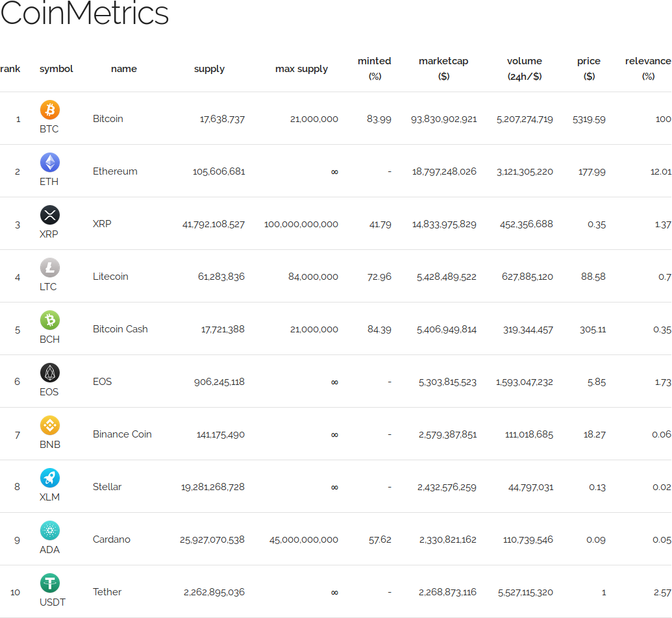Sort by the marketcap ($) column header
Image resolution: width=672 pixels, height=618 pixels.
(x=443, y=69)
